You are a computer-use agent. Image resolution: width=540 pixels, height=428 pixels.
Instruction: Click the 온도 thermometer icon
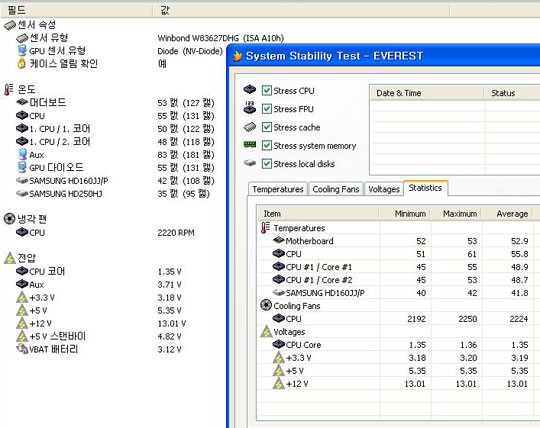pos(9,89)
